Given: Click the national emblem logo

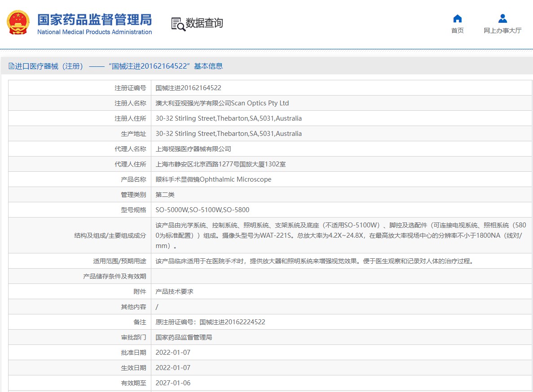Looking at the screenshot, I should (18, 23).
